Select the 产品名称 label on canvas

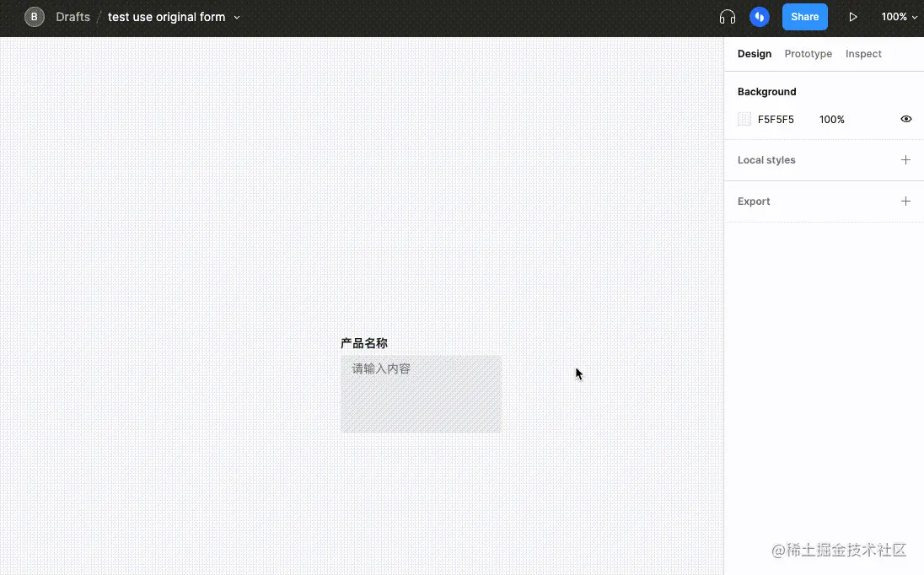tap(364, 343)
